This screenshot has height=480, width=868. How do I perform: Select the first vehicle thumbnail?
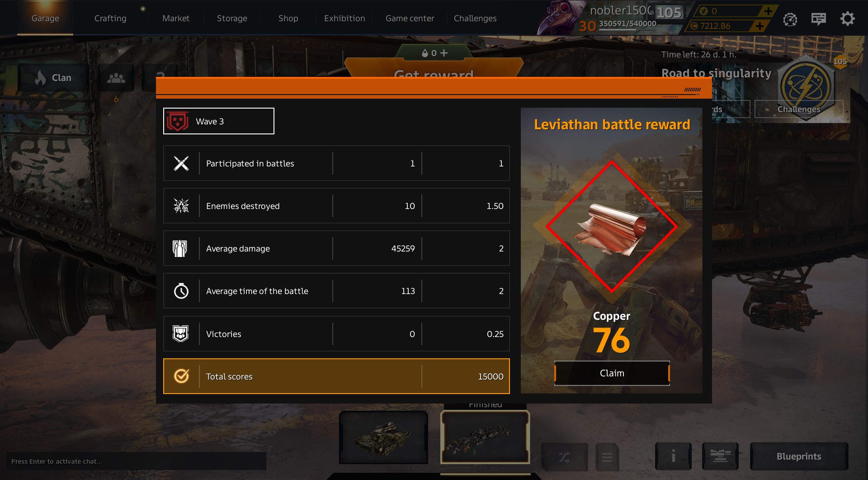pyautogui.click(x=383, y=437)
